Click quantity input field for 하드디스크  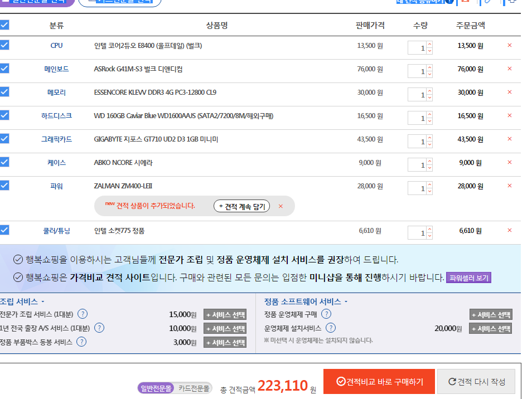click(417, 118)
